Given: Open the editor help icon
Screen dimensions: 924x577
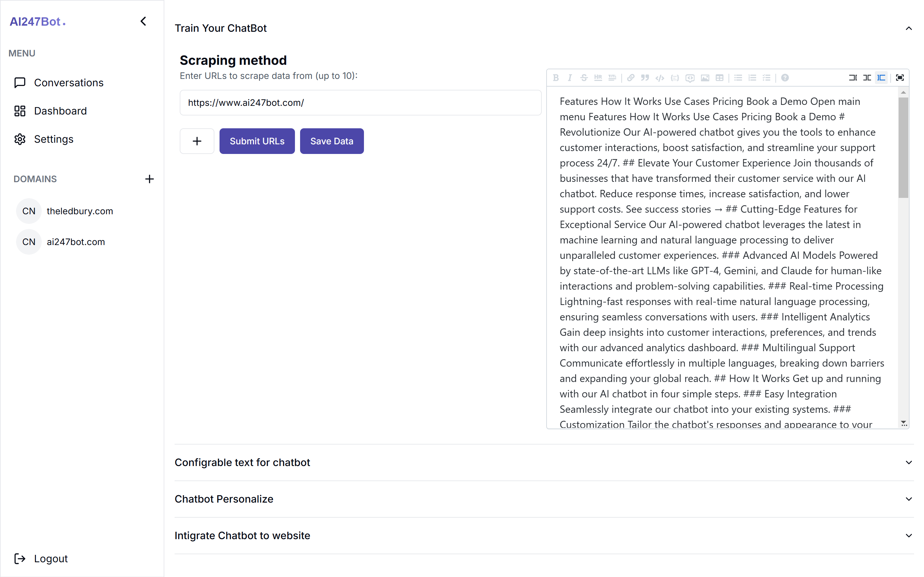Looking at the screenshot, I should click(x=785, y=78).
